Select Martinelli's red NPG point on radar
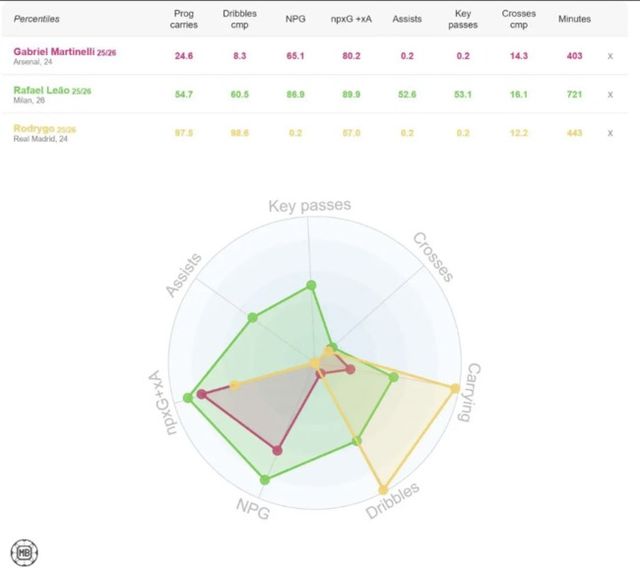The image size is (640, 575). point(277,450)
